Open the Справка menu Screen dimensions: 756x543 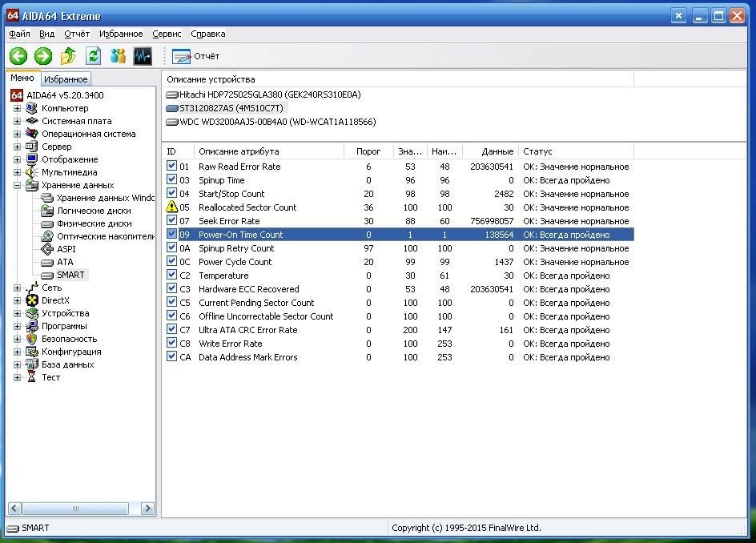click(207, 34)
